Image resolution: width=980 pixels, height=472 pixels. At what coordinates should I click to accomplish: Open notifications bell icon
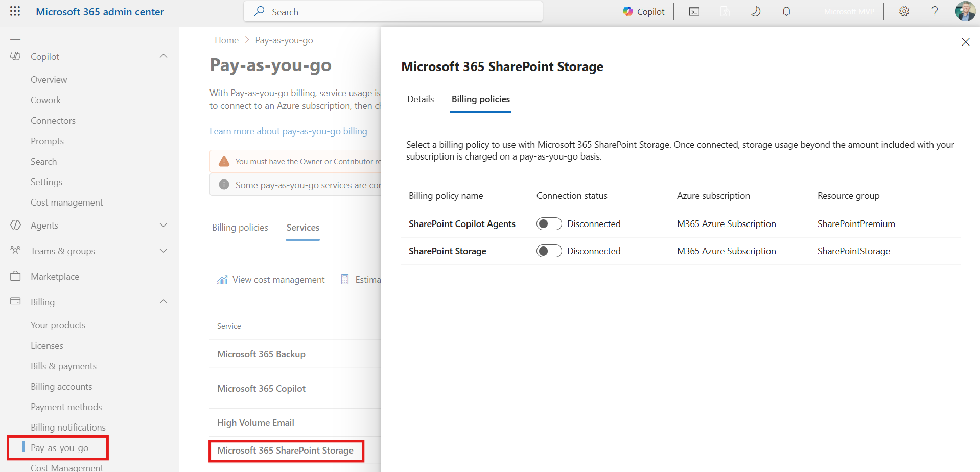point(786,11)
